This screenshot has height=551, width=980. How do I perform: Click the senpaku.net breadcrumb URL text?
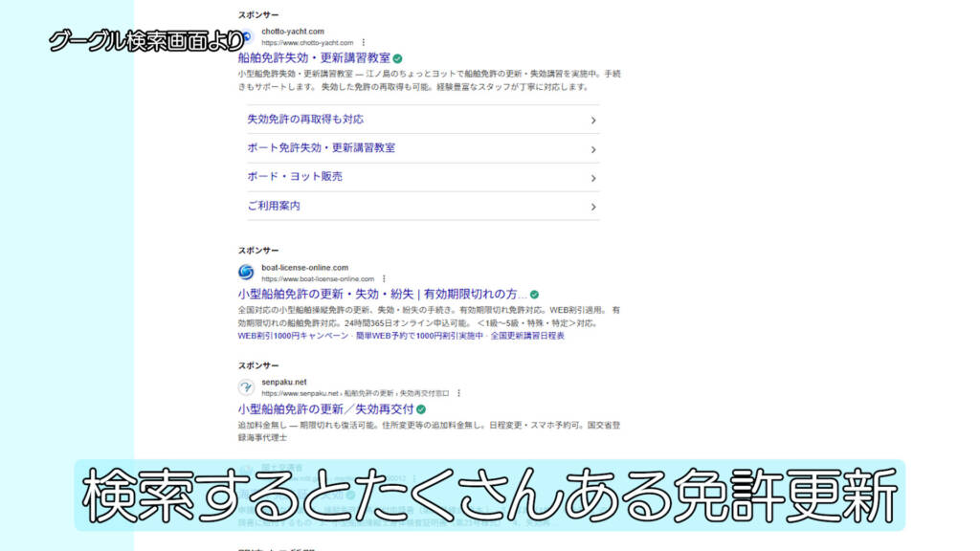point(355,393)
